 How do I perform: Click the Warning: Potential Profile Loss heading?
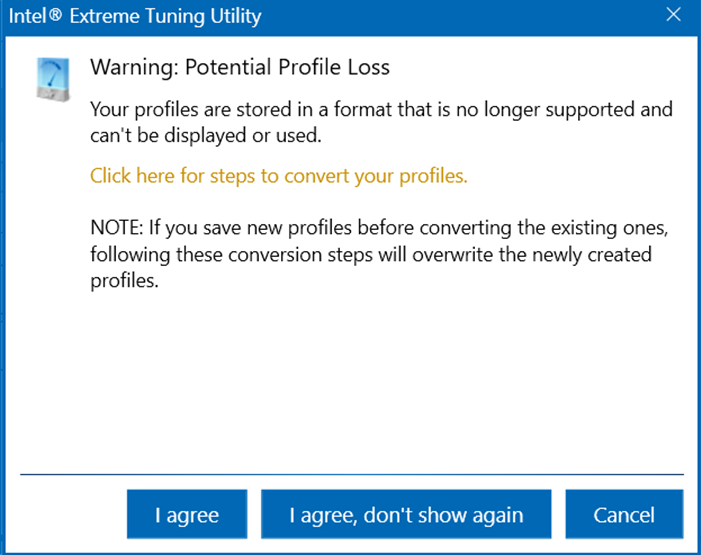click(240, 67)
